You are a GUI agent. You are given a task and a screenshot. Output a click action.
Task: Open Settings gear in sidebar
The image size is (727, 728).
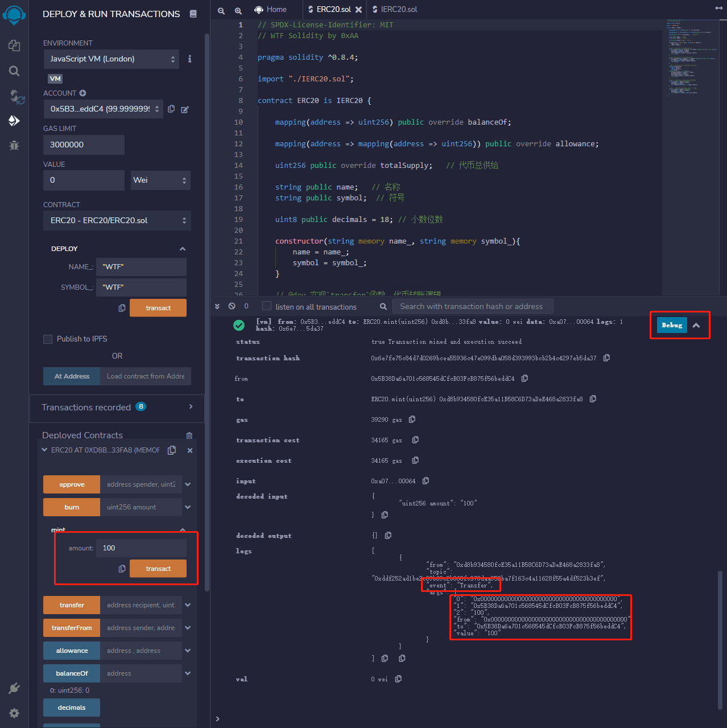tap(14, 713)
